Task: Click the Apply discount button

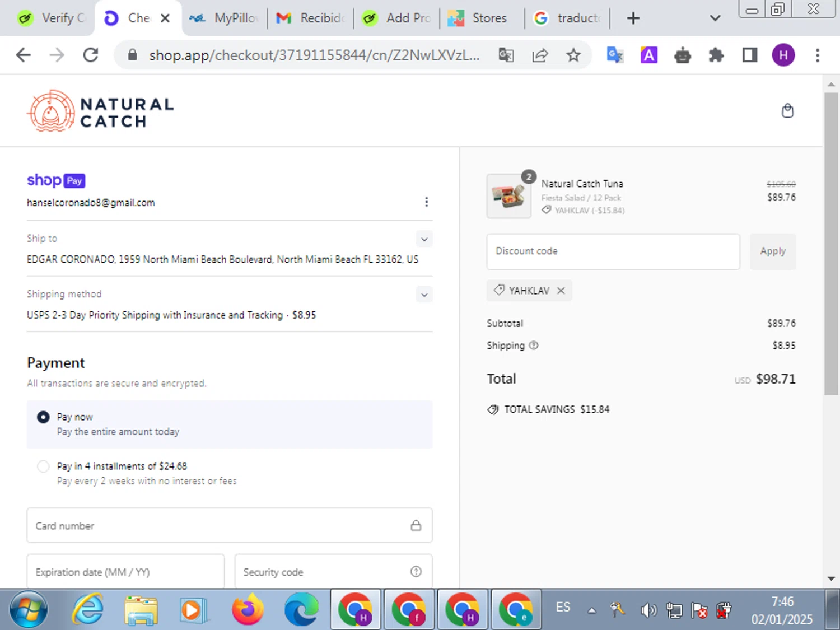Action: (773, 251)
